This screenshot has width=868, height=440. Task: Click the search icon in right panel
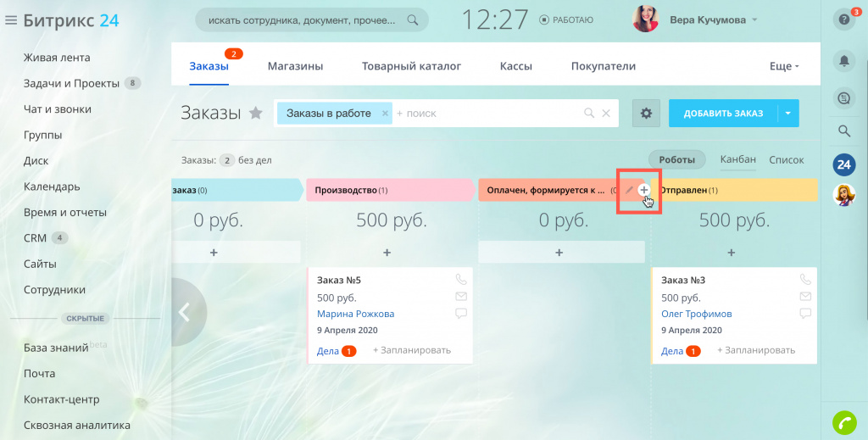pos(844,131)
